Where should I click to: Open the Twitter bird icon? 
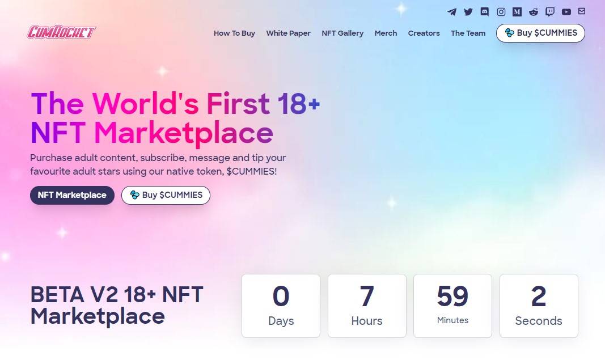468,12
